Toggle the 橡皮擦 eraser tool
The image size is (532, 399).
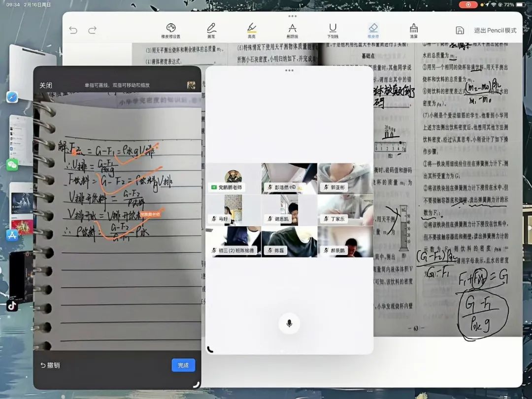tap(373, 31)
